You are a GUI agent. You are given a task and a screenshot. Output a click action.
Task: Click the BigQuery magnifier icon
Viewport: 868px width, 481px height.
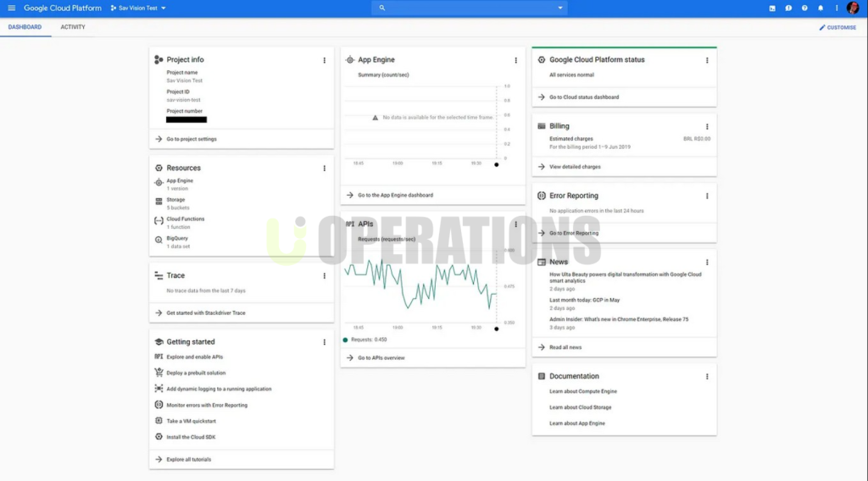click(159, 240)
